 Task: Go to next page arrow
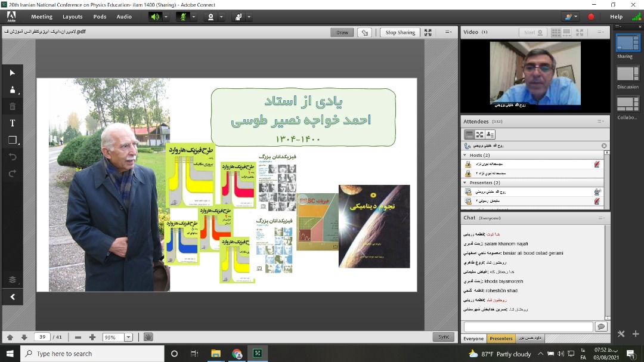click(24, 337)
